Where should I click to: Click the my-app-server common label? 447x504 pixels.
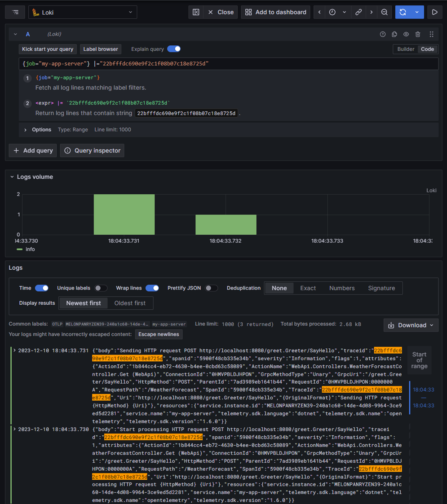169,324
